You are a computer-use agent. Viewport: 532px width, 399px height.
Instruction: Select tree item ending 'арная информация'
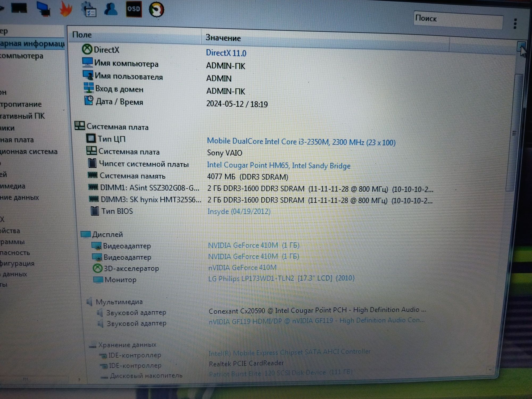32,43
